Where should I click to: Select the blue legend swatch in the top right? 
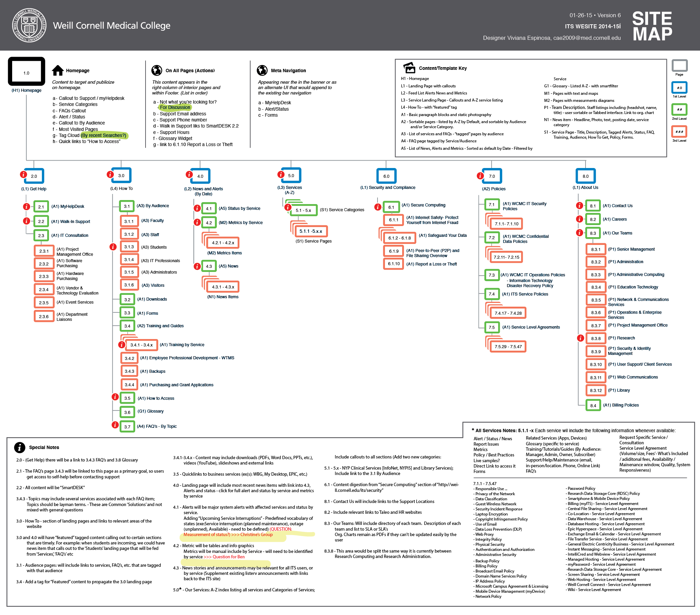[x=680, y=88]
